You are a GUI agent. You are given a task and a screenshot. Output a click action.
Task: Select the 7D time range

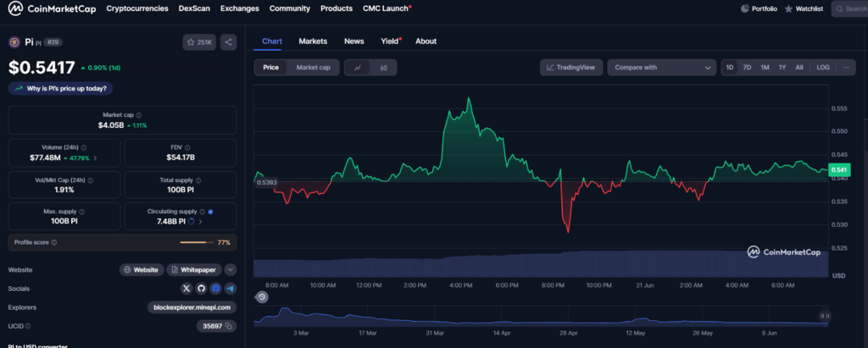747,68
